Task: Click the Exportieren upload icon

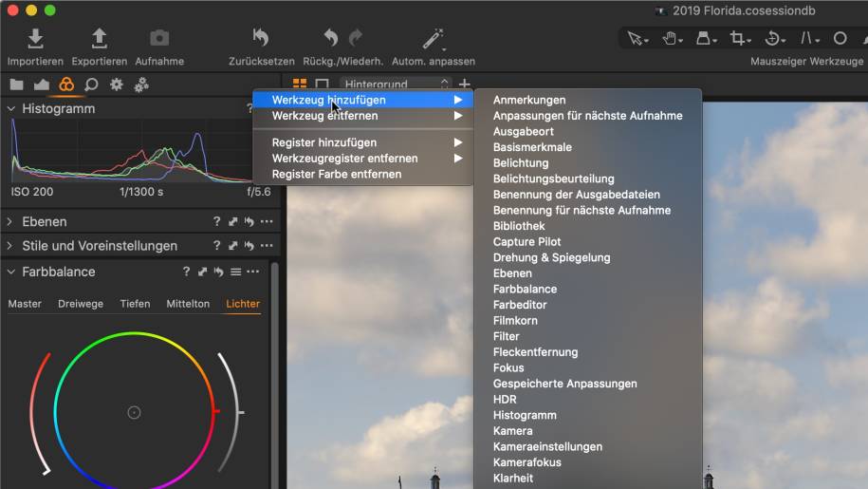Action: coord(99,38)
